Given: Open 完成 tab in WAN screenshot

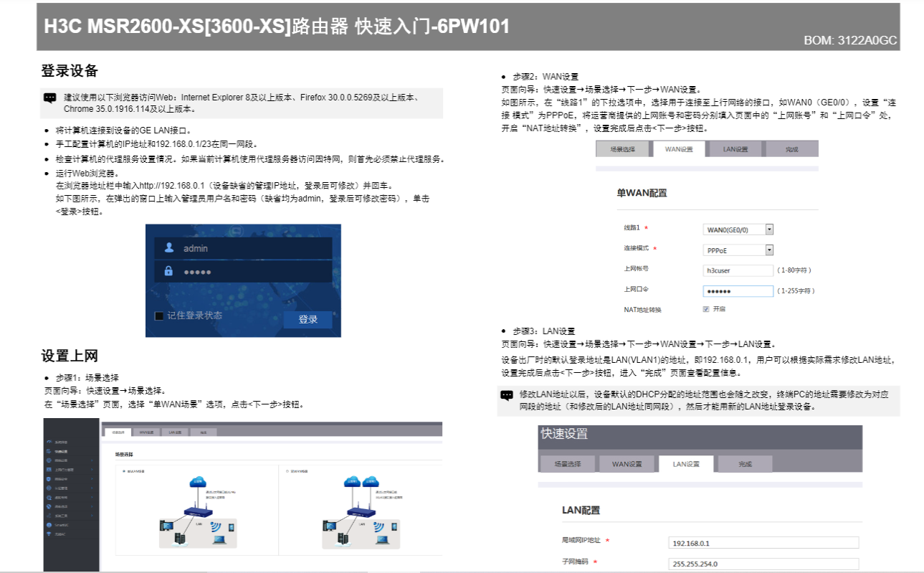Looking at the screenshot, I should [x=791, y=149].
